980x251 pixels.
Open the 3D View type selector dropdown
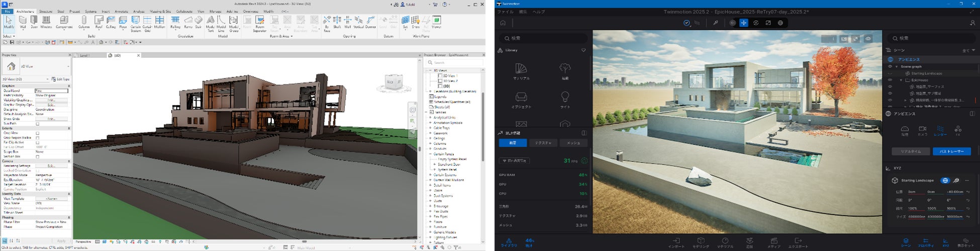point(36,66)
